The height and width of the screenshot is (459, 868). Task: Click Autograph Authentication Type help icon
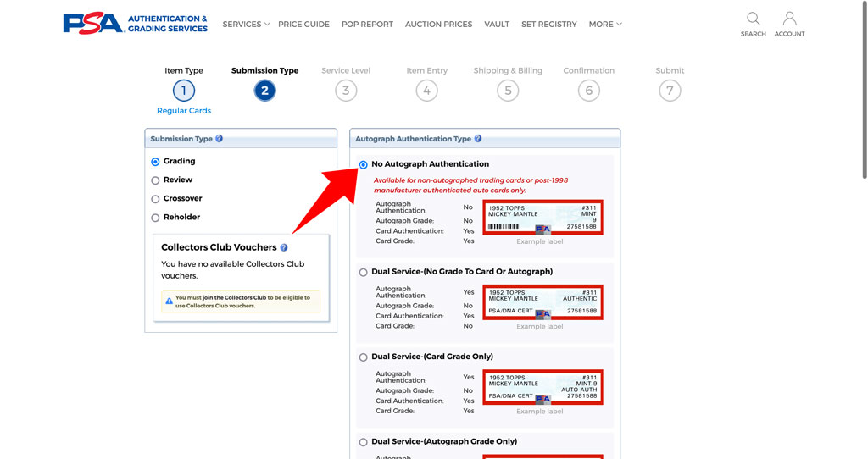[478, 139]
